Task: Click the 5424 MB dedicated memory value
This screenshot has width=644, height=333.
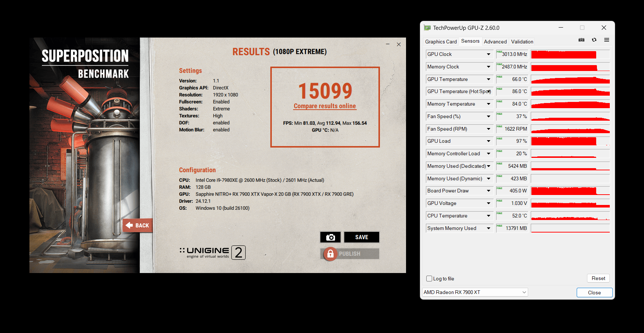Action: [x=512, y=166]
